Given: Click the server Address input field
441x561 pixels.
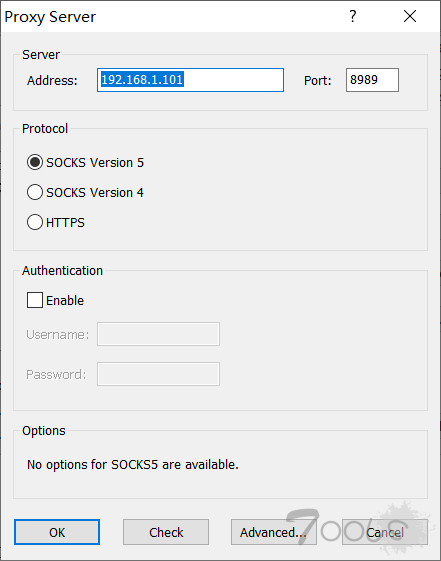Looking at the screenshot, I should [x=190, y=80].
